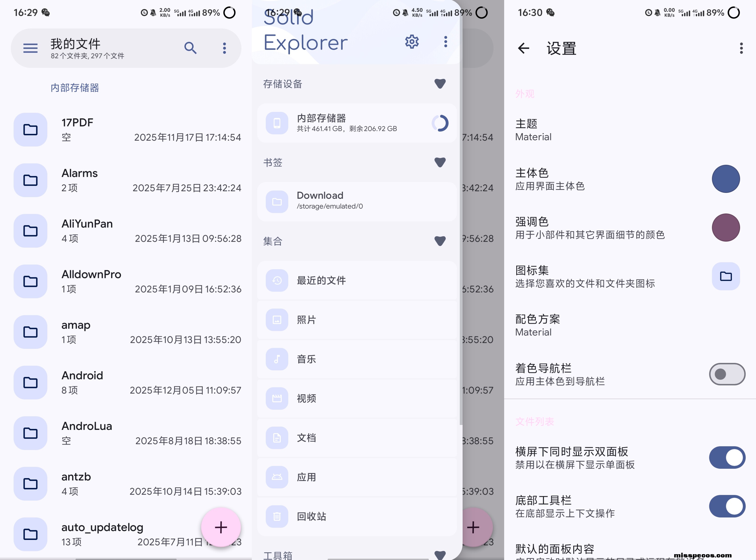Toggle 着色导航栏 switch on

tap(727, 374)
